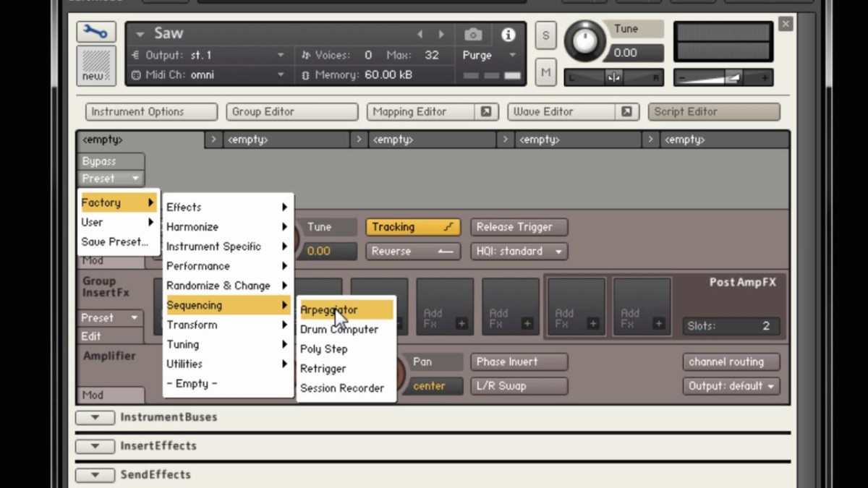Mute the Saw instrument
This screenshot has width=868, height=488.
point(545,72)
